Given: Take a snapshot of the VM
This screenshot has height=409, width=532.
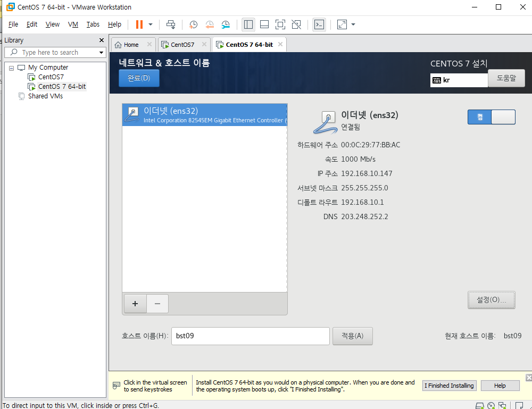Looking at the screenshot, I should tap(193, 24).
